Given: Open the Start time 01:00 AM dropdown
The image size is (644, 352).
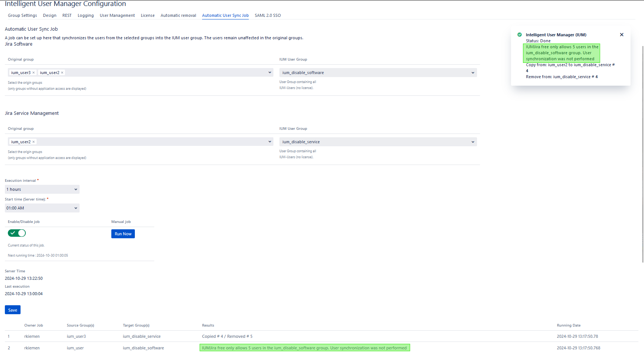Looking at the screenshot, I should pyautogui.click(x=42, y=208).
